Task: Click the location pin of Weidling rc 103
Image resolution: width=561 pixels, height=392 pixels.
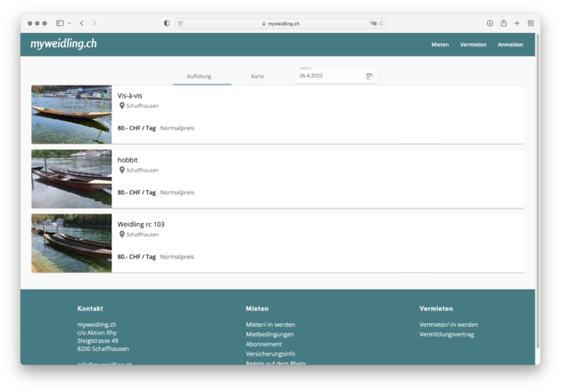Action: point(122,234)
